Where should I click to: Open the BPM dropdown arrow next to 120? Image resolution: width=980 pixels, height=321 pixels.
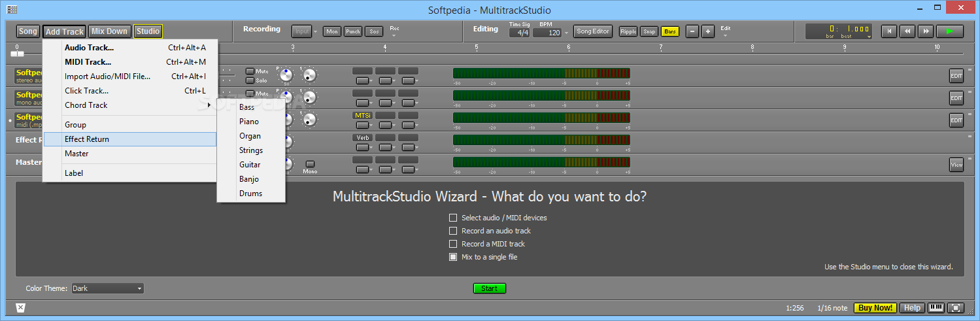[566, 33]
